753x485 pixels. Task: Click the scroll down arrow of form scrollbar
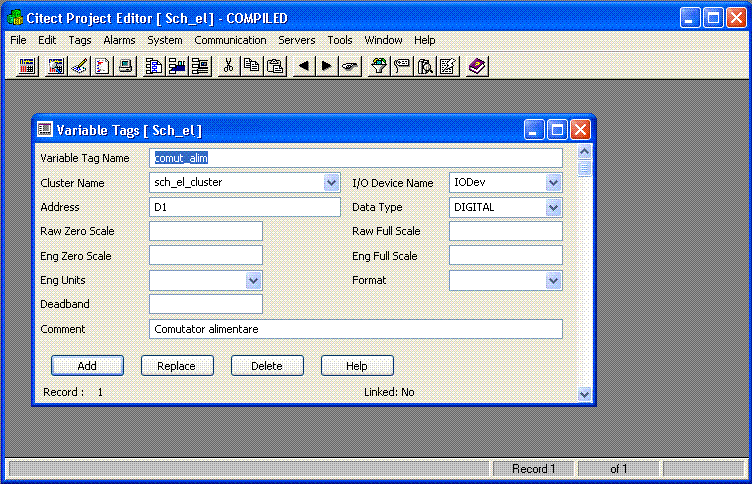coord(585,394)
